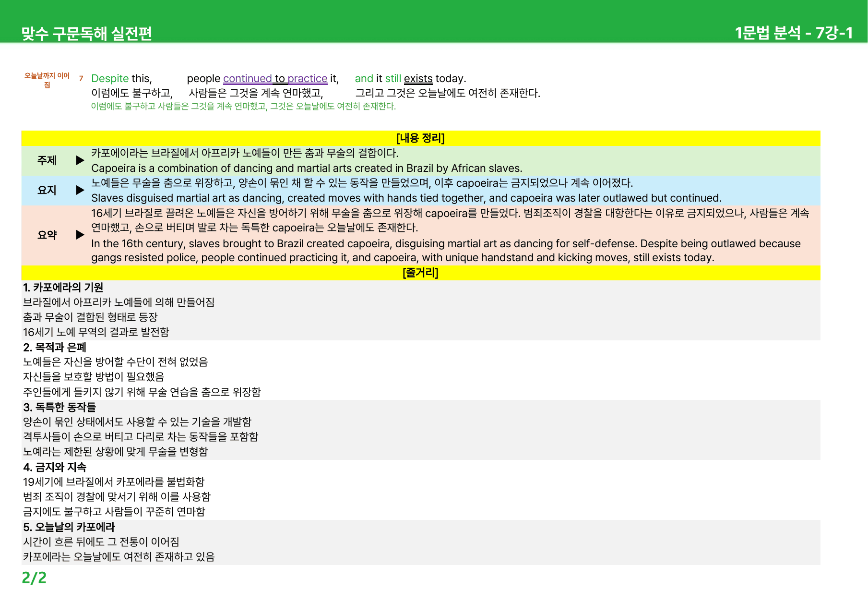
Task: Click 그리고 그것은 오늘날에도 여전히 존재한다.
Action: click(448, 93)
